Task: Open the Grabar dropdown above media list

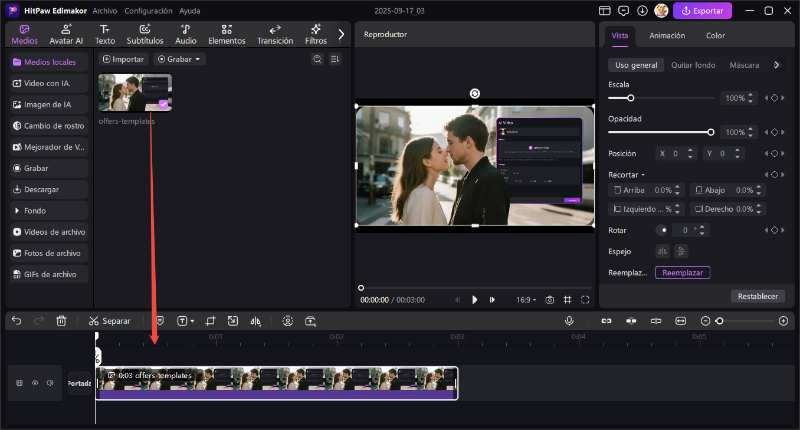Action: pos(179,59)
